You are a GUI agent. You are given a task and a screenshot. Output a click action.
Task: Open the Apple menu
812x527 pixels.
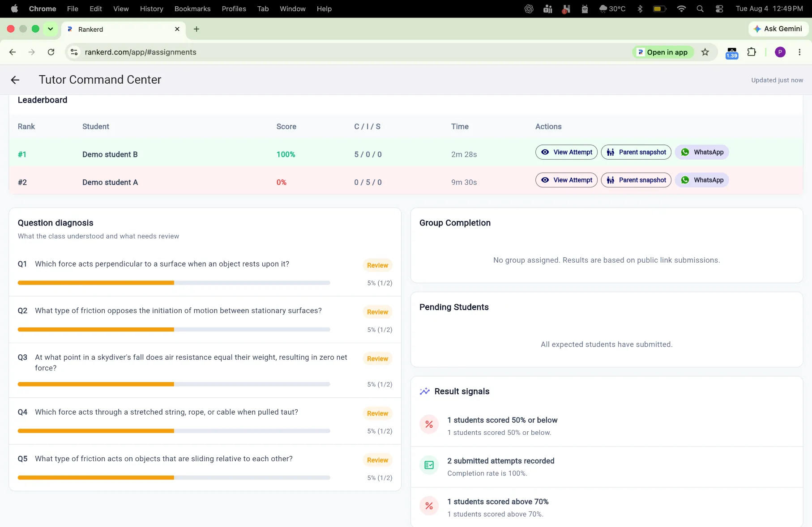pyautogui.click(x=14, y=8)
